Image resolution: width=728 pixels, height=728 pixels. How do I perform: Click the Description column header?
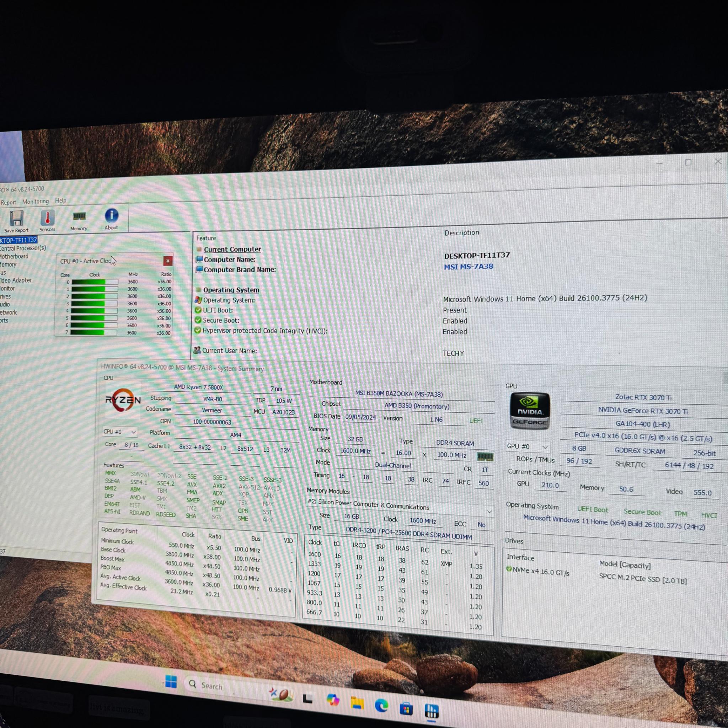pyautogui.click(x=462, y=233)
